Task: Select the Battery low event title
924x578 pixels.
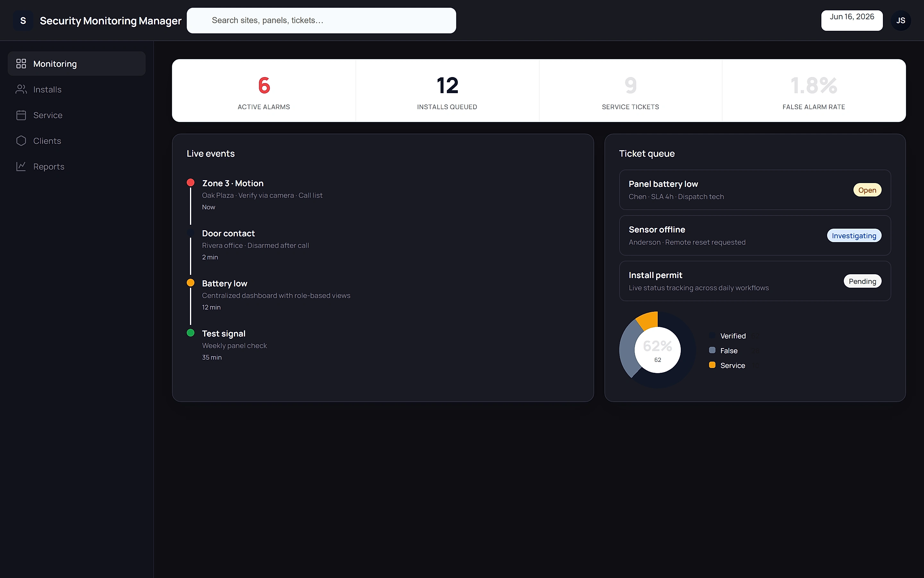Action: tap(225, 283)
